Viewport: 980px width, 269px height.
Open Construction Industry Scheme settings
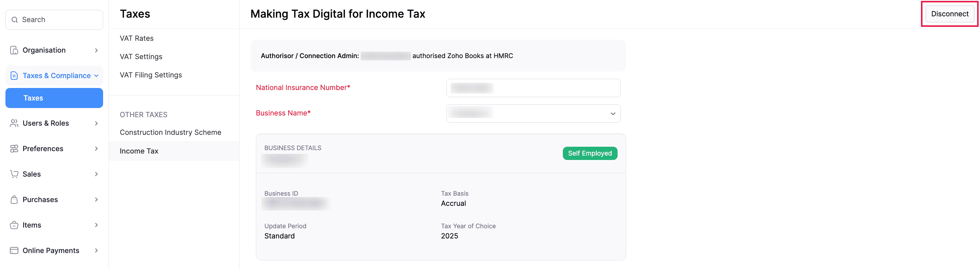coord(170,132)
